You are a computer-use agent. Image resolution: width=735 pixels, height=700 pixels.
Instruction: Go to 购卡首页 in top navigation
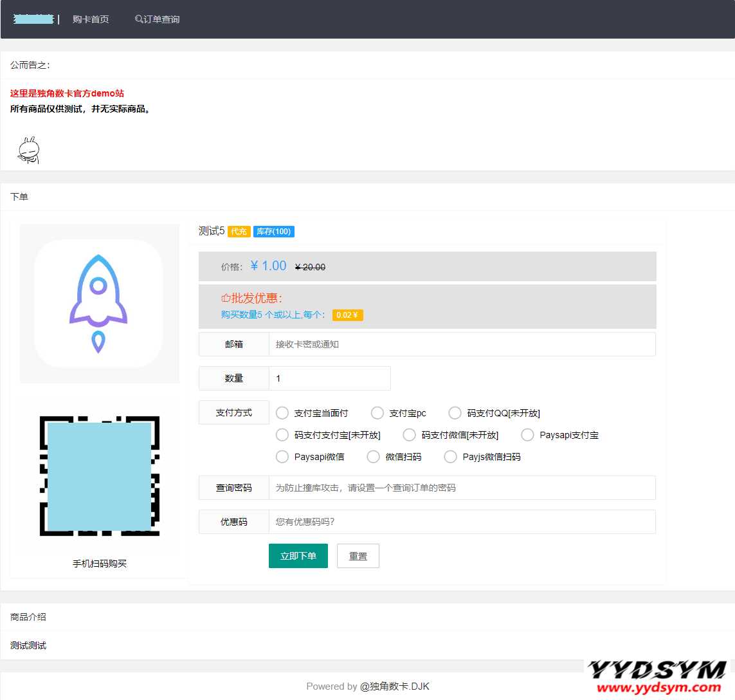point(91,19)
